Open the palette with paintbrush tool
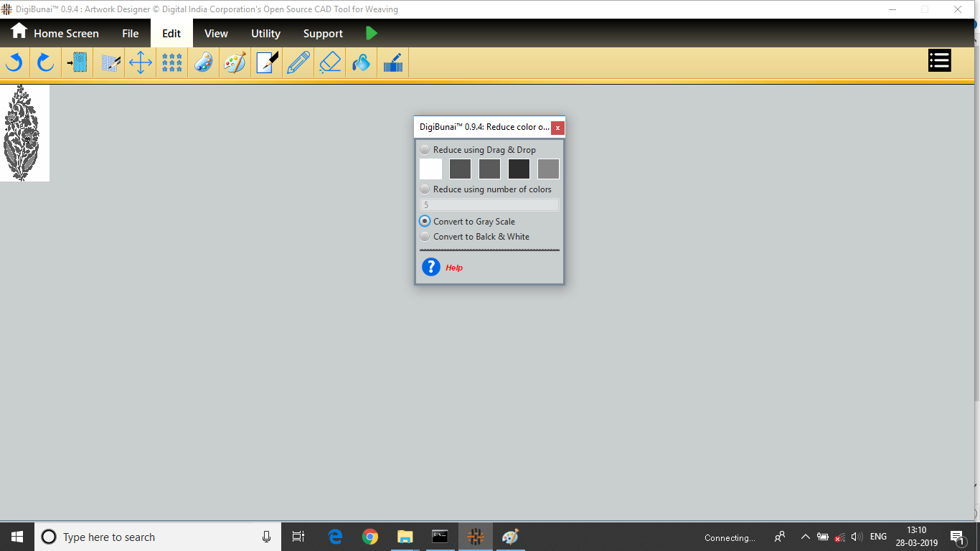Screen dimensions: 980x551 click(x=235, y=63)
